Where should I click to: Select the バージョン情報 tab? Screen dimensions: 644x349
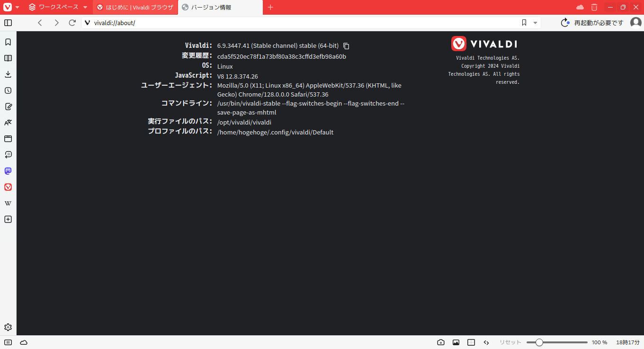220,7
